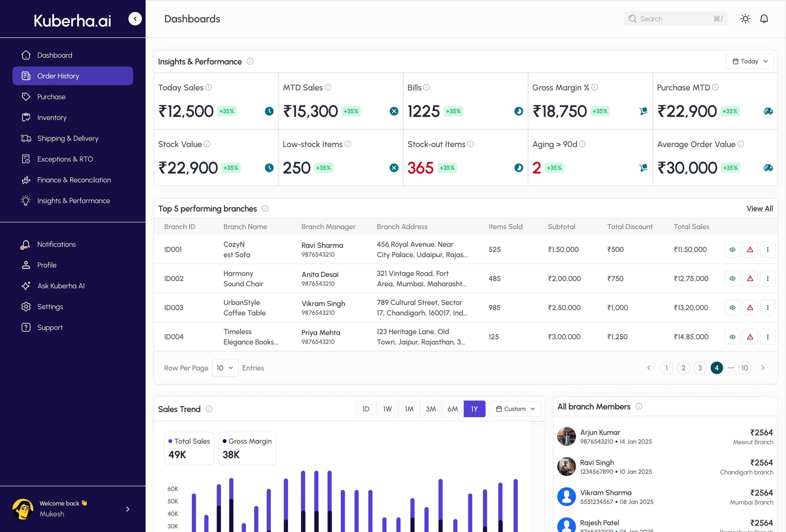
Task: Collapse sidebar with chevron button
Action: pos(135,19)
